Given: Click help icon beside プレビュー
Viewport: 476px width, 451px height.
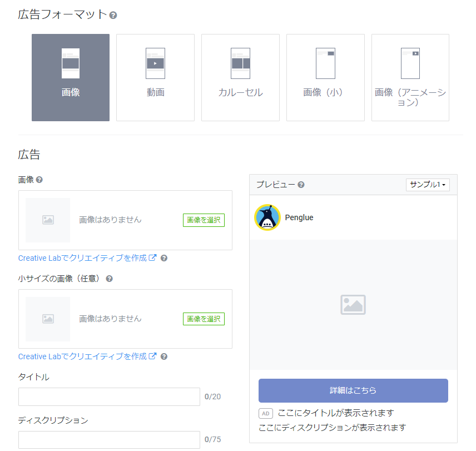Looking at the screenshot, I should point(301,185).
